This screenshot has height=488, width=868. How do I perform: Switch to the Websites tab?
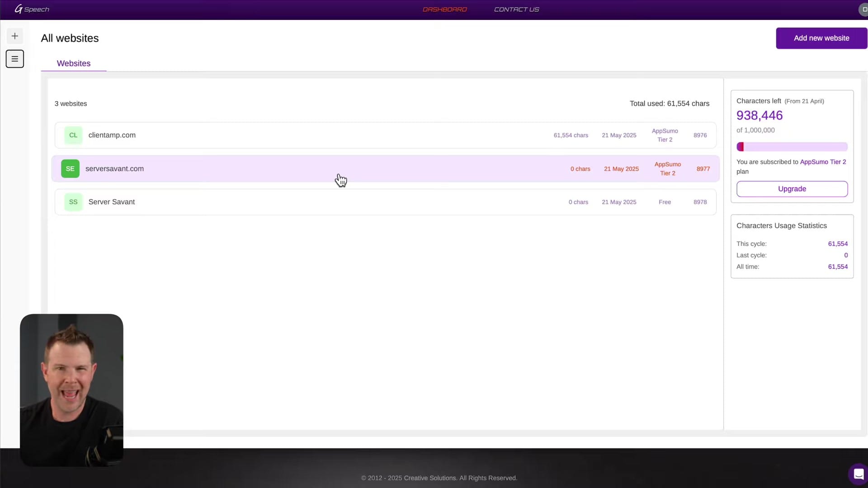click(74, 63)
